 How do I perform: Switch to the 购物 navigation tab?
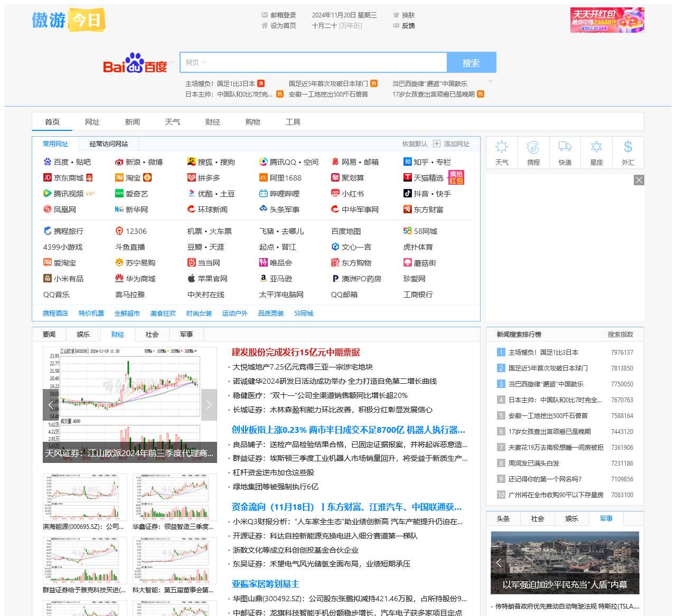tap(253, 122)
